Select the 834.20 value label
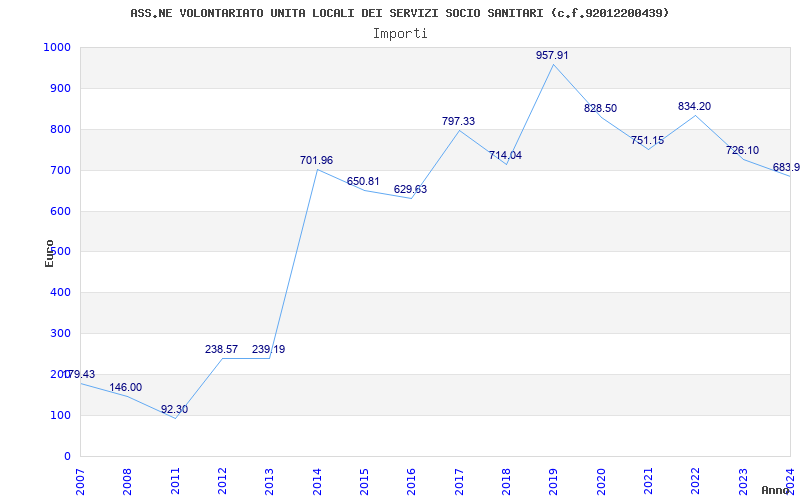 click(x=694, y=106)
